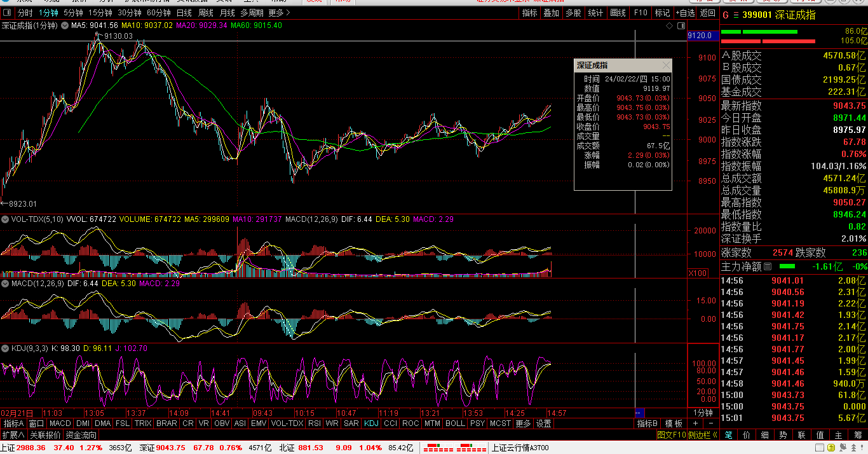Click the 图文F10 link
This screenshot has width=868, height=454.
tap(672, 436)
